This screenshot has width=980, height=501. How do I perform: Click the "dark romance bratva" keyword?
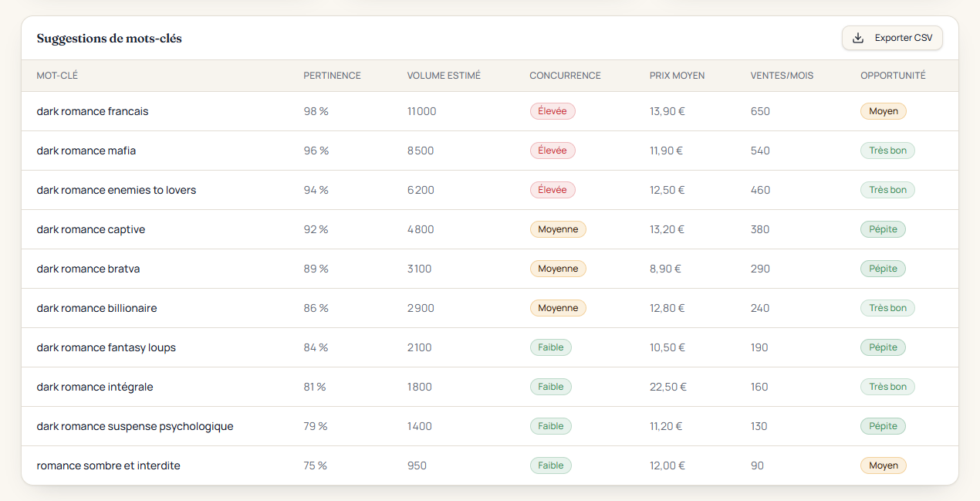[x=88, y=269]
